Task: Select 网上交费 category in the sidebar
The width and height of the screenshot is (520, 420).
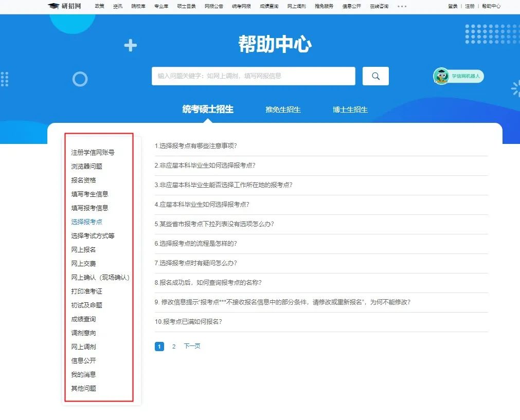Action: (x=83, y=264)
